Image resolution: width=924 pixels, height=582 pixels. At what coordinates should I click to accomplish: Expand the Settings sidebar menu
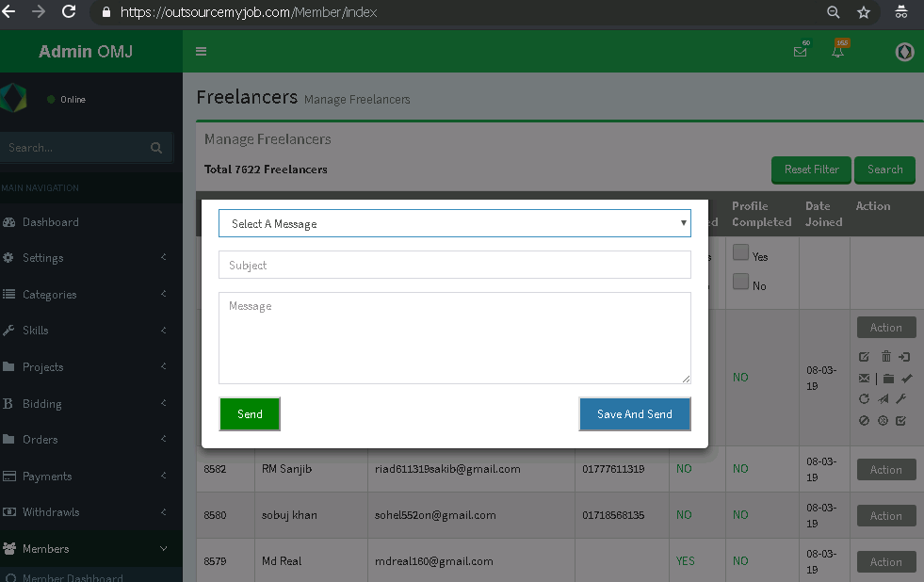[x=85, y=258]
